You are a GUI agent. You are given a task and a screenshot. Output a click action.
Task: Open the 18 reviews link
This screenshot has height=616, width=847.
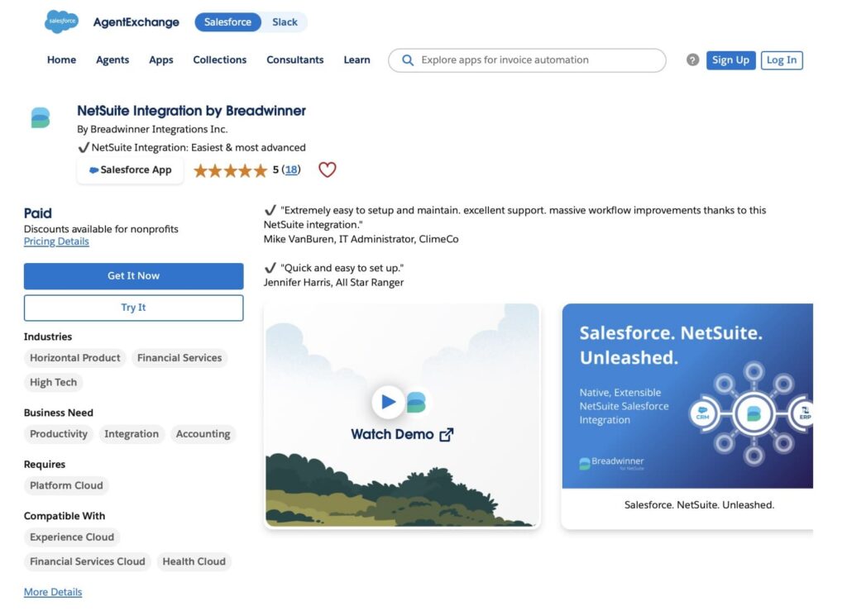click(291, 170)
